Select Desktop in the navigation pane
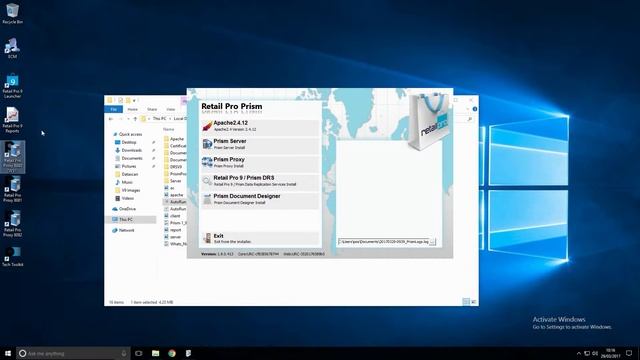Viewport: 640px width, 360px height. (129, 142)
